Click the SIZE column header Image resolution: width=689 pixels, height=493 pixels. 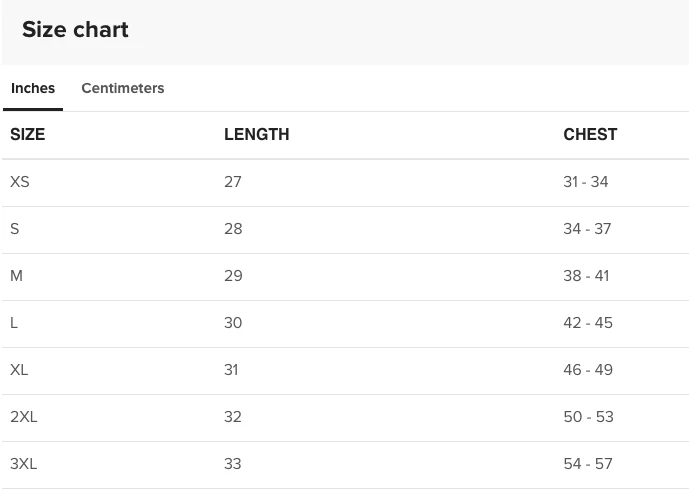(x=27, y=134)
